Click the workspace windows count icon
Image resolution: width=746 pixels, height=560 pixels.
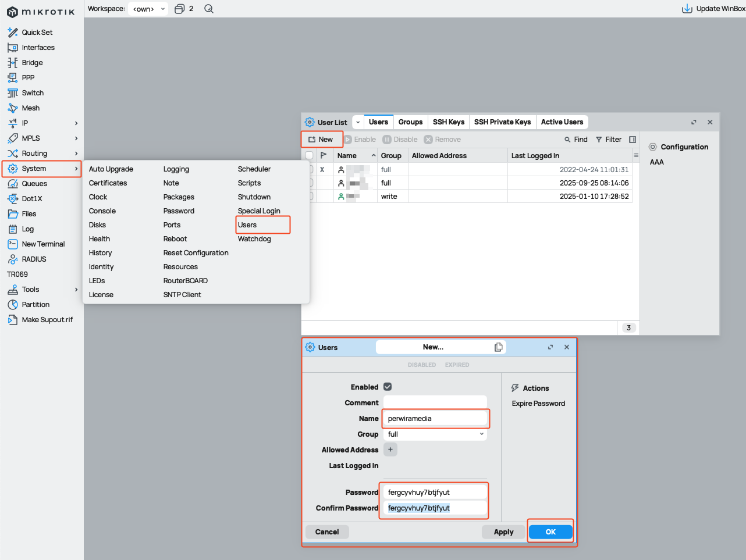click(x=180, y=9)
